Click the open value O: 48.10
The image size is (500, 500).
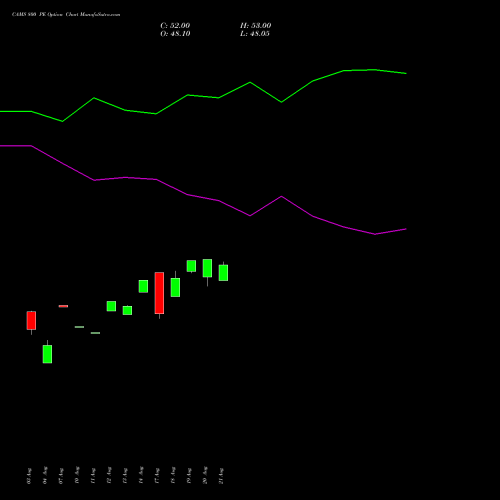[175, 34]
